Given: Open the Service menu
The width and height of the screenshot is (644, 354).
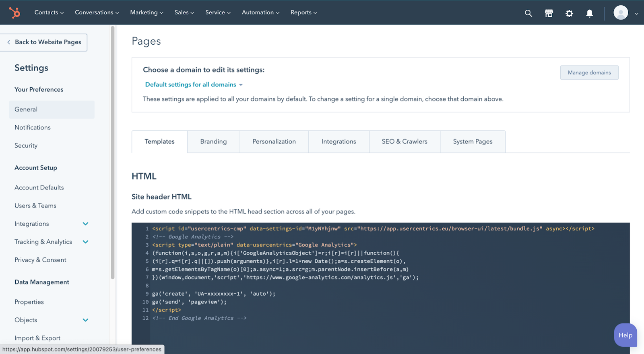Looking at the screenshot, I should pyautogui.click(x=218, y=12).
